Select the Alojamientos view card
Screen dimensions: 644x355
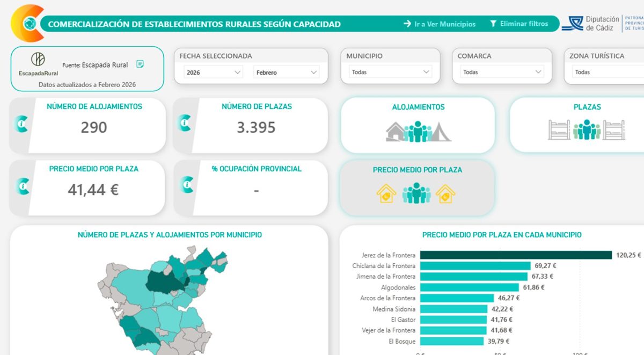pyautogui.click(x=418, y=126)
